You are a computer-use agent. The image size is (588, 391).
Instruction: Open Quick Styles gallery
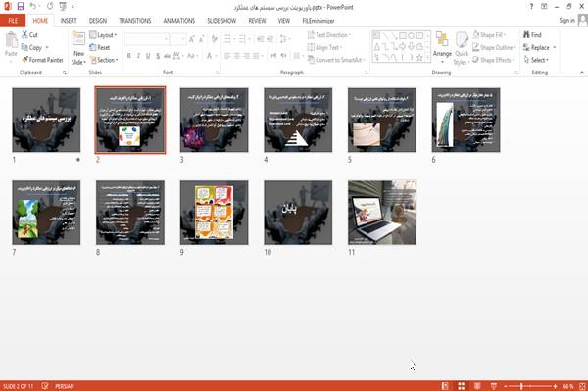pyautogui.click(x=462, y=49)
